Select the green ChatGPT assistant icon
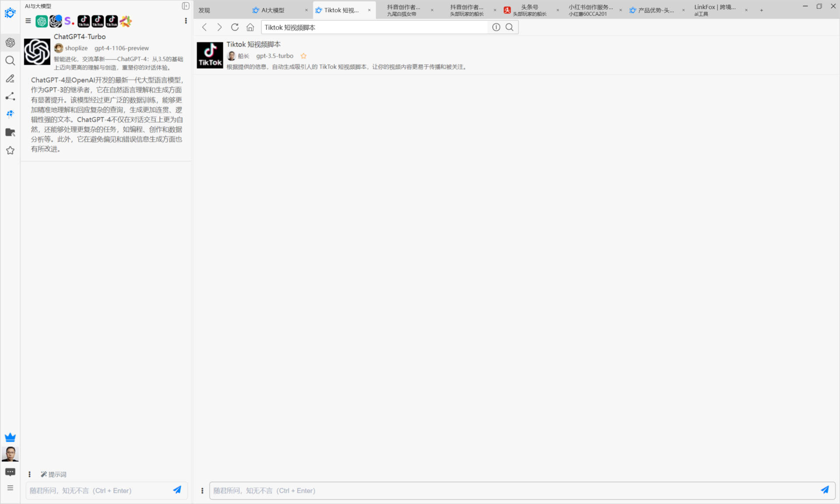This screenshot has width=840, height=504. tap(42, 21)
